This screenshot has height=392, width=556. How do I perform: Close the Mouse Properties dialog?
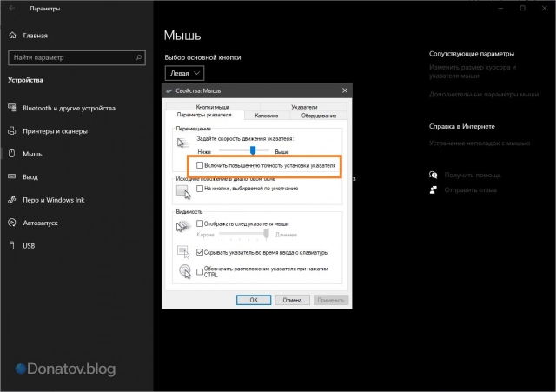[345, 90]
